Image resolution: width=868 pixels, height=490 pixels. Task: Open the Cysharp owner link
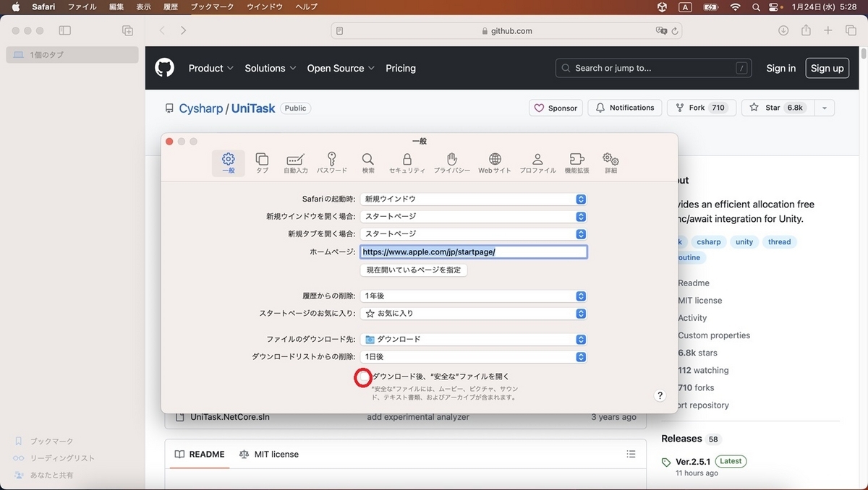point(201,108)
